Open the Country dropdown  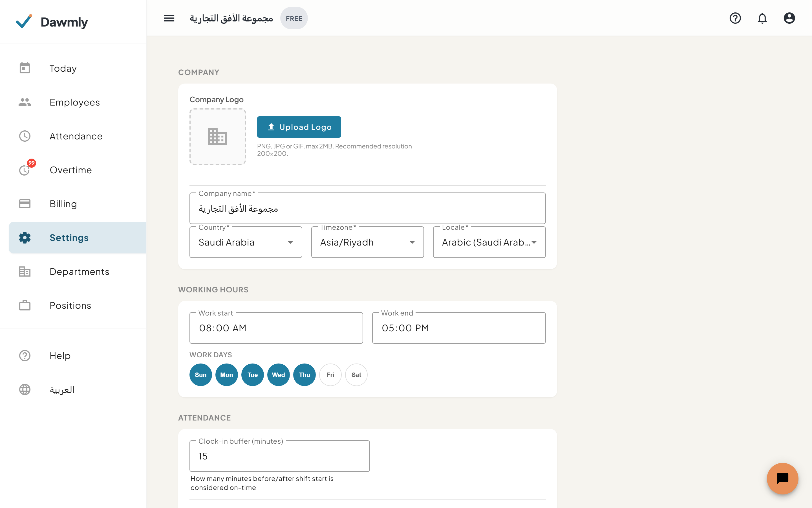[246, 242]
